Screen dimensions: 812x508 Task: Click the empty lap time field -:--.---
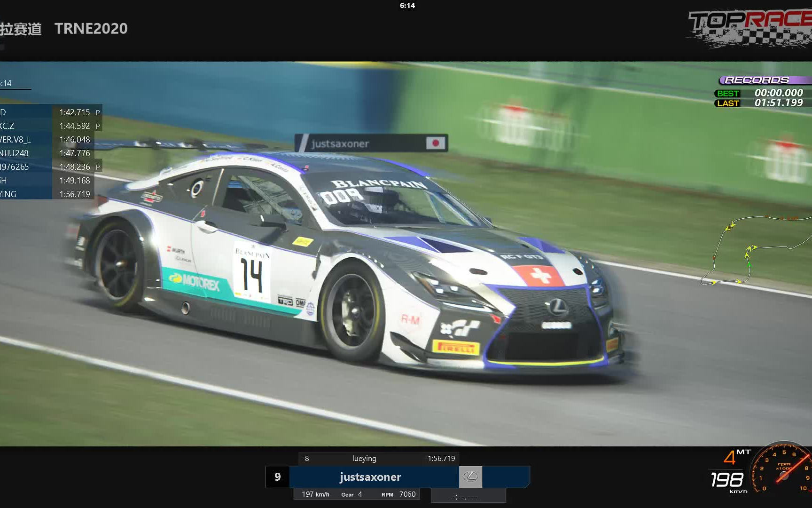(468, 496)
